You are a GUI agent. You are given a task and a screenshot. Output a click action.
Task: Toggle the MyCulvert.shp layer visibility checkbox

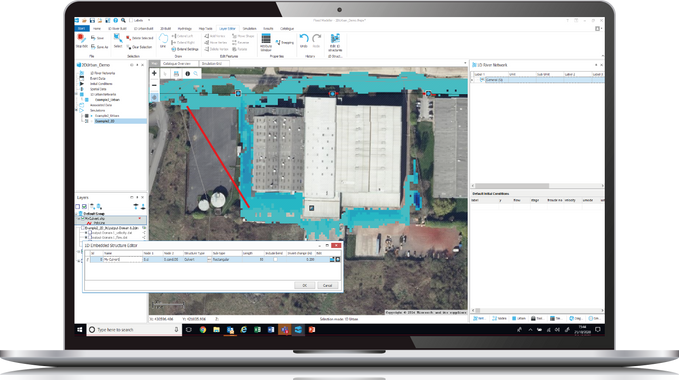83,219
